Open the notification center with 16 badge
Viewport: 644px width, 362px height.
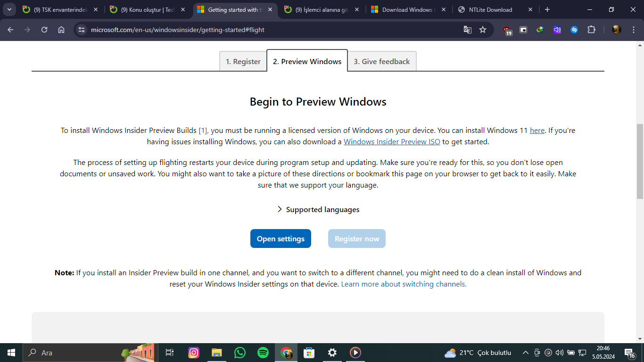pos(630,353)
